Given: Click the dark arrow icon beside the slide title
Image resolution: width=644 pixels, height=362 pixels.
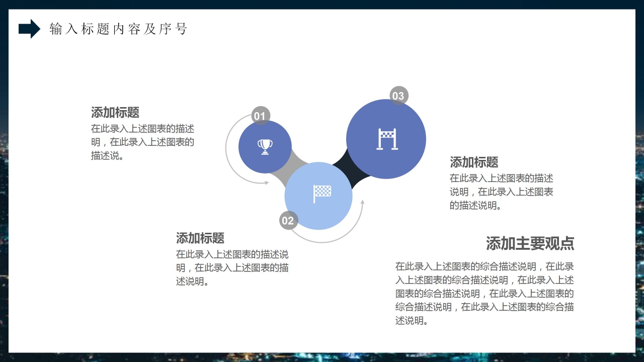Looking at the screenshot, I should (x=28, y=29).
